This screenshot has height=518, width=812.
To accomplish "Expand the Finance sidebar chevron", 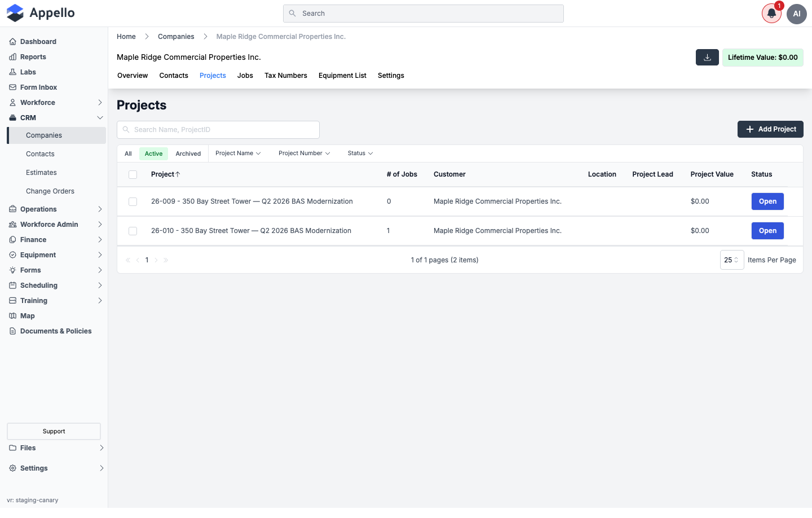I will tap(100, 240).
